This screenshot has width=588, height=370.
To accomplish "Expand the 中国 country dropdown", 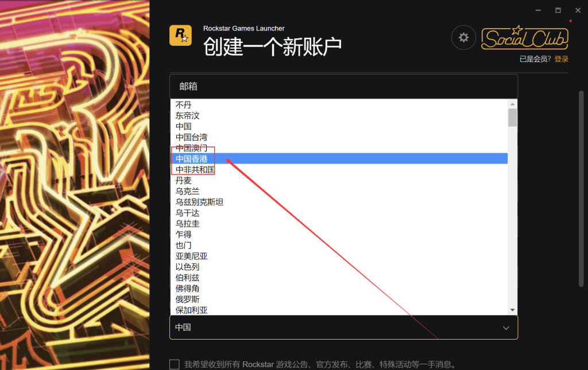I will (343, 328).
